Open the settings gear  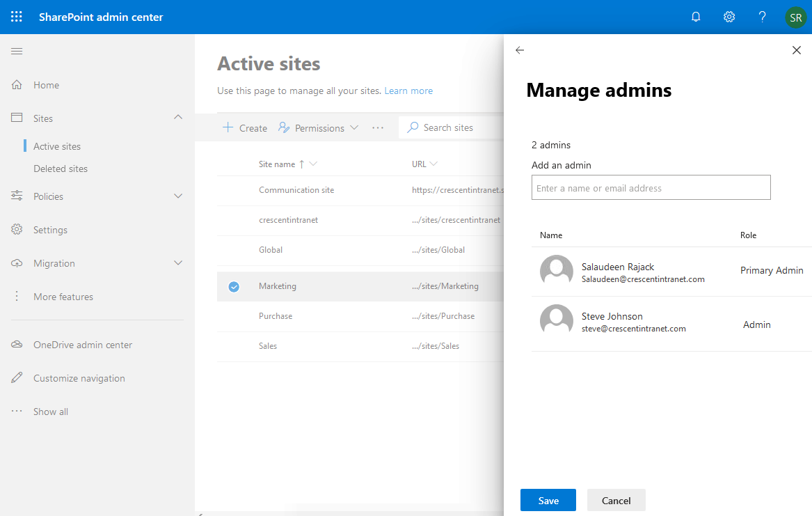(729, 16)
